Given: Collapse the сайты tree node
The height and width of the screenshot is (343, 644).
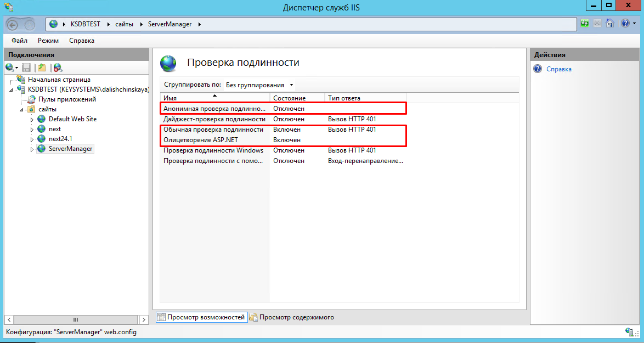Looking at the screenshot, I should [x=21, y=110].
